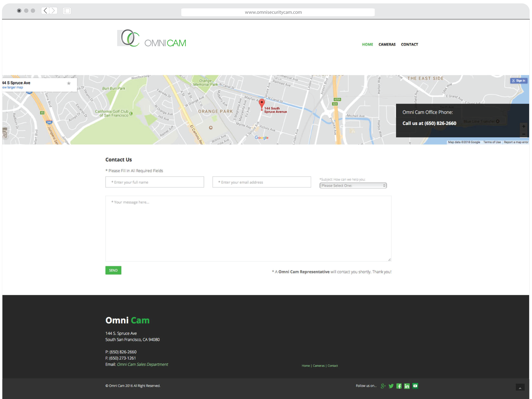Open the Twitter social icon
Viewport: 532px width, 399px height.
[391, 386]
